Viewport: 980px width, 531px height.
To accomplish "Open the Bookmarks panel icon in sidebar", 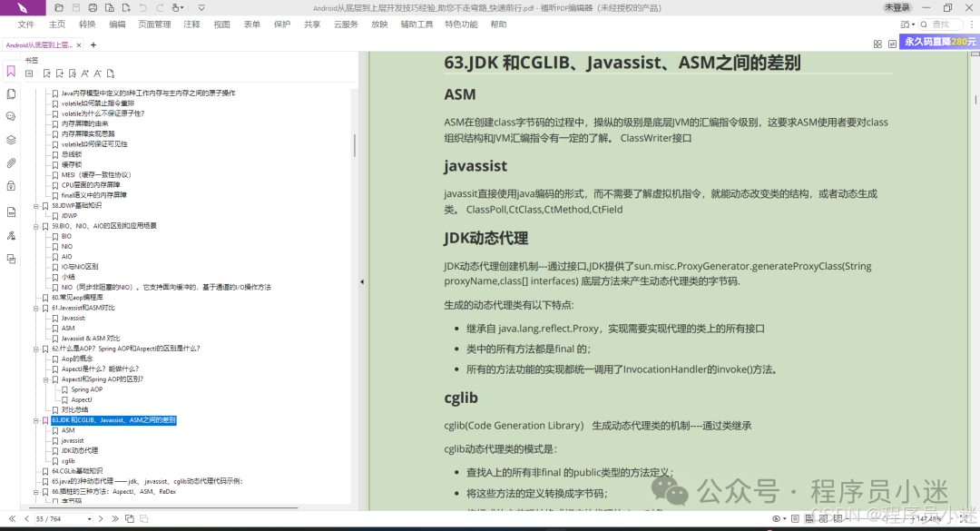I will [x=11, y=72].
